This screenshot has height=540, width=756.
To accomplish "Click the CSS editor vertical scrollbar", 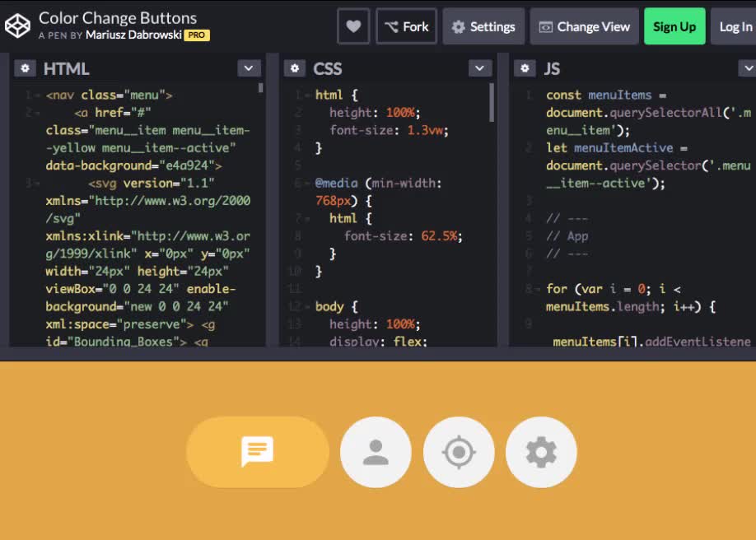I will [x=492, y=103].
